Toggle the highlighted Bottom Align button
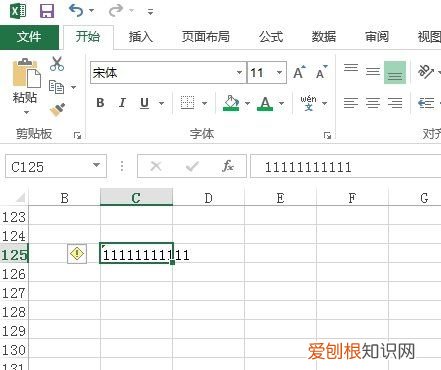 (395, 72)
